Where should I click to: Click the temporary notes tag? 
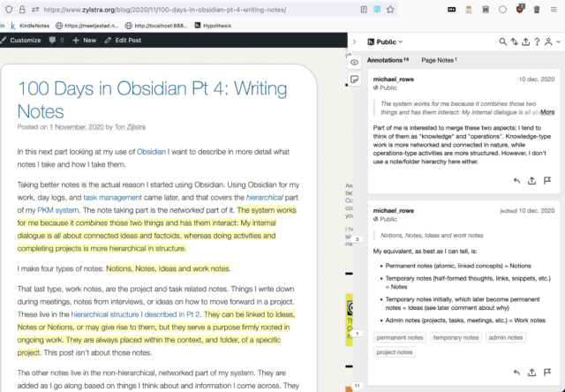click(x=456, y=337)
